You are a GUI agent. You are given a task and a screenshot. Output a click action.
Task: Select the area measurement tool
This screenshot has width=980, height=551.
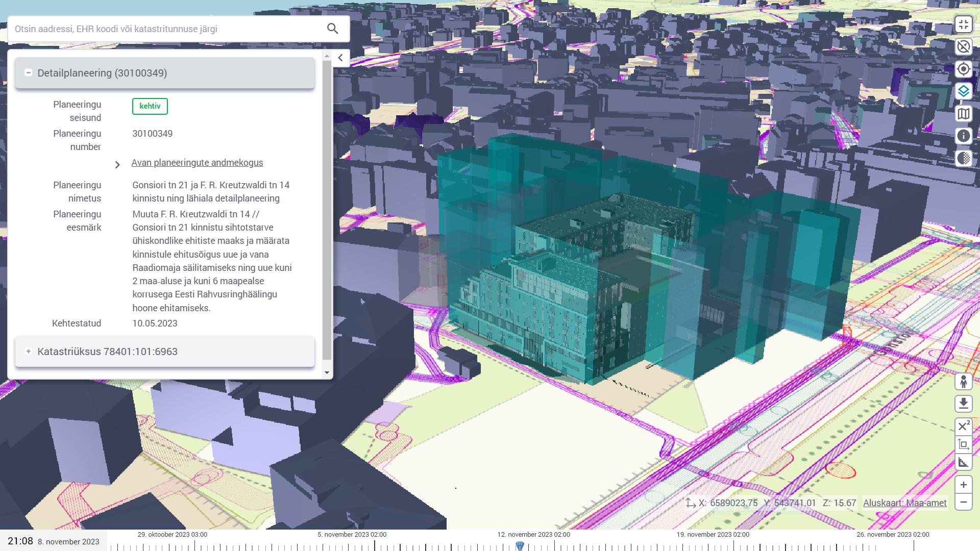(963, 444)
